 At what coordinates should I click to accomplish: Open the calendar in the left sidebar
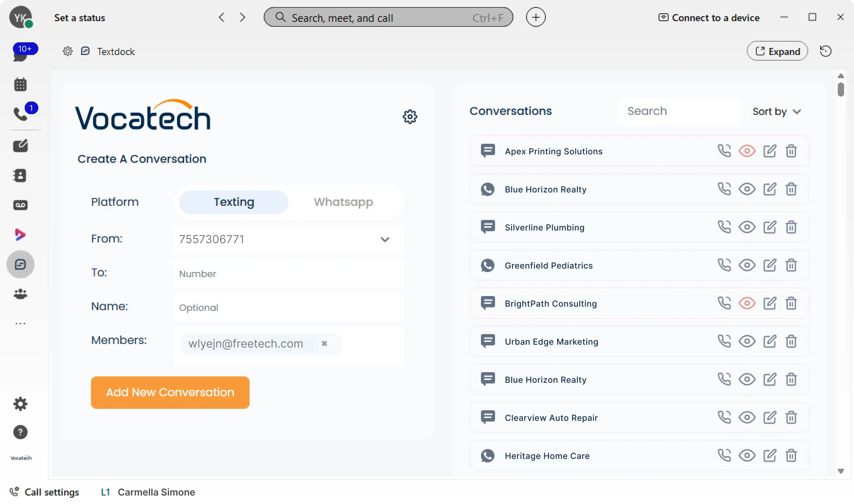point(20,85)
